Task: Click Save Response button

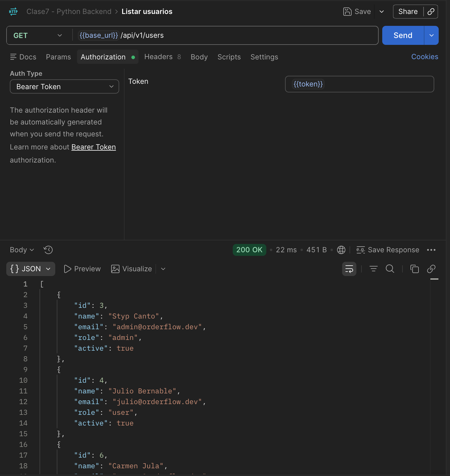Action: [x=388, y=250]
